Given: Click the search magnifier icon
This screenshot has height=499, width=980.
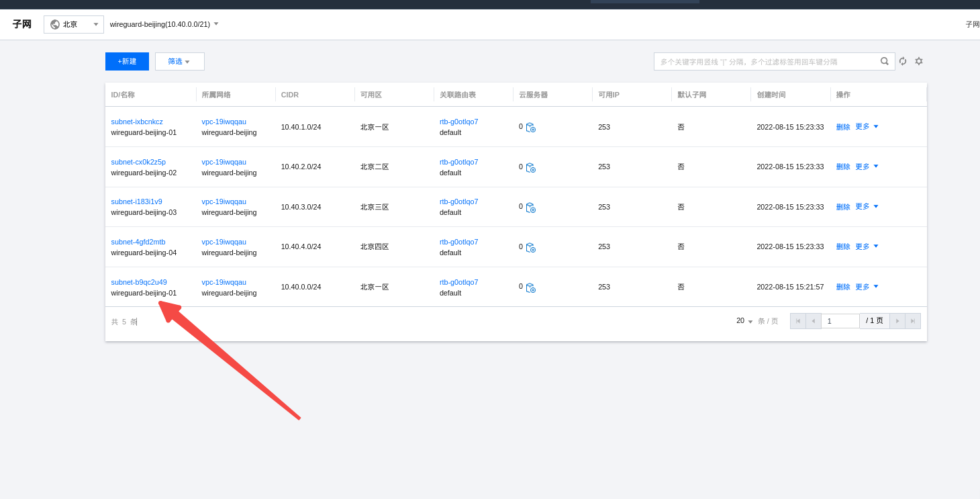Looking at the screenshot, I should tap(885, 61).
